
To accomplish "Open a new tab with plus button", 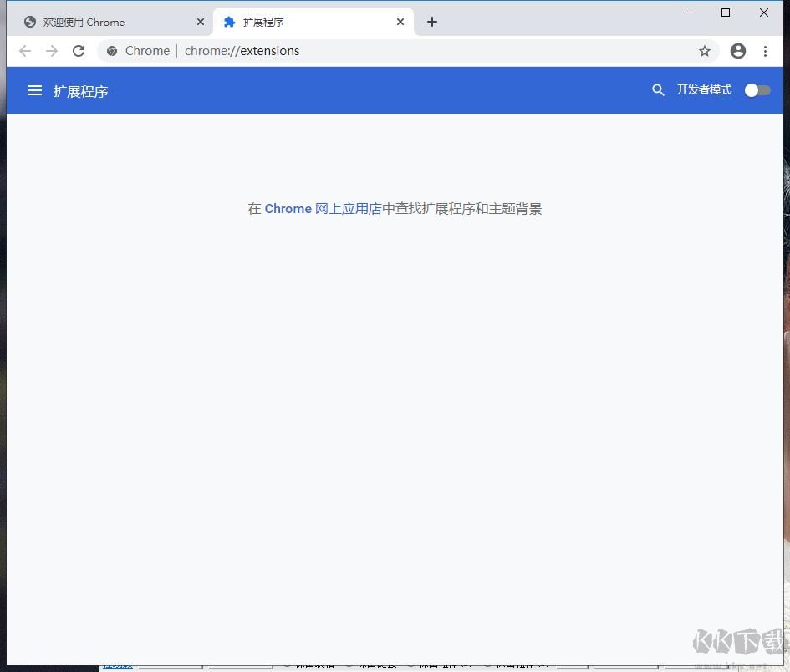I will coord(432,22).
